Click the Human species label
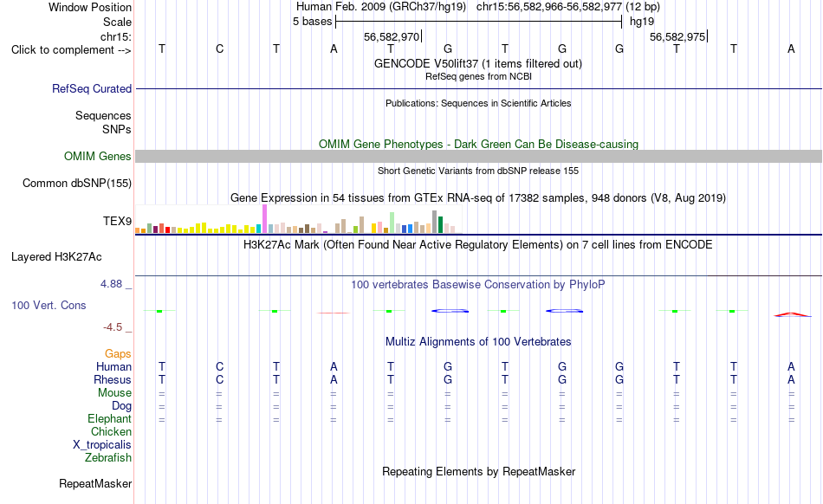This screenshot has height=504, width=823. [113, 366]
